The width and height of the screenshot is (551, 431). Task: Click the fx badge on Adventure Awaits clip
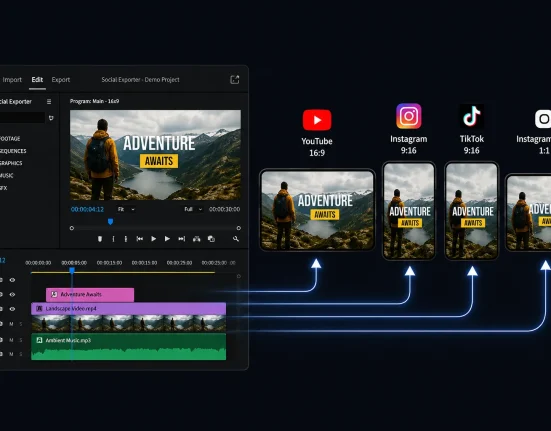click(x=54, y=294)
